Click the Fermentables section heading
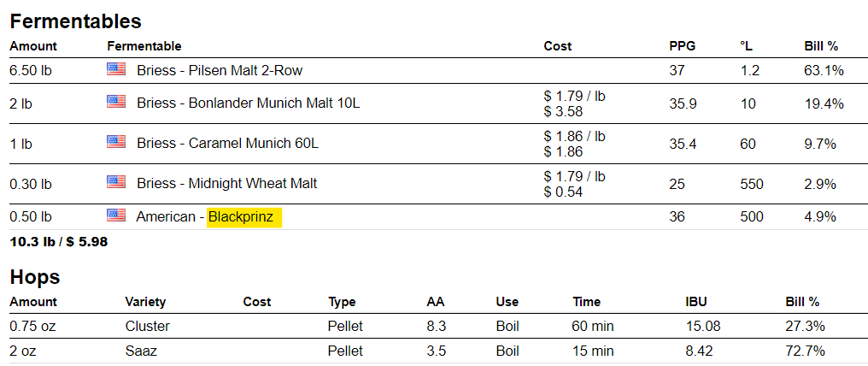Screen dimensions: 868x366 [x=75, y=21]
